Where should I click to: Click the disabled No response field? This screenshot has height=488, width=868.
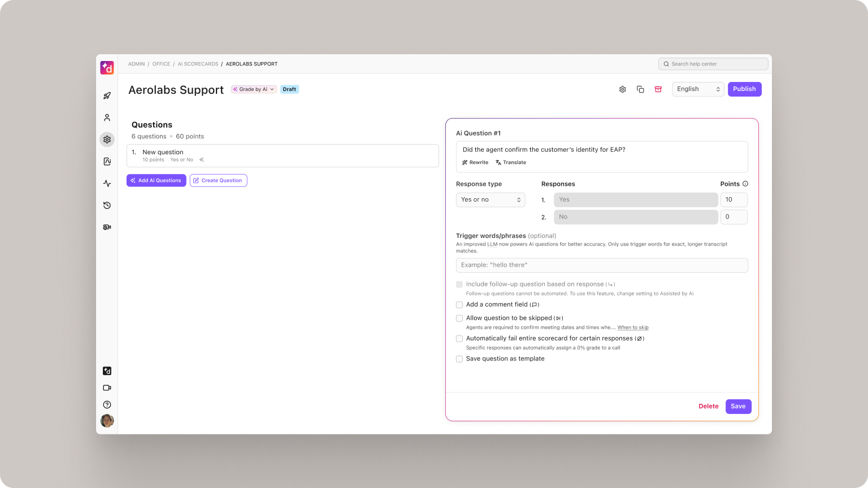(636, 217)
